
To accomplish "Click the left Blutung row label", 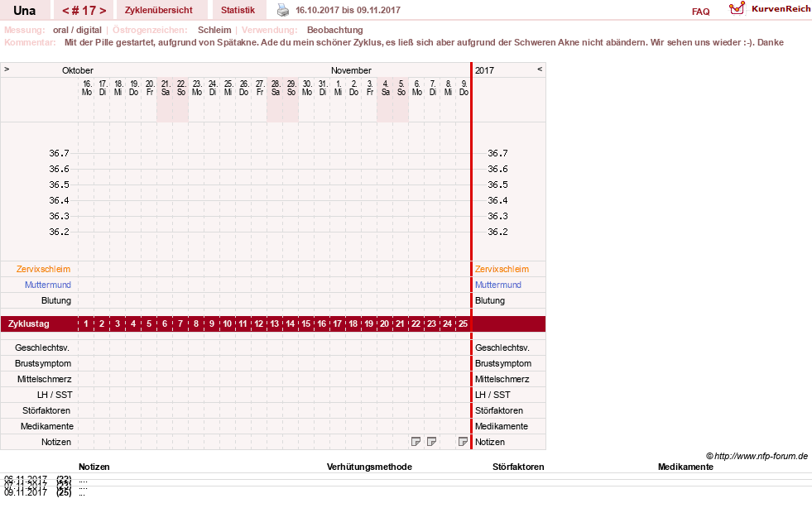I will (56, 300).
